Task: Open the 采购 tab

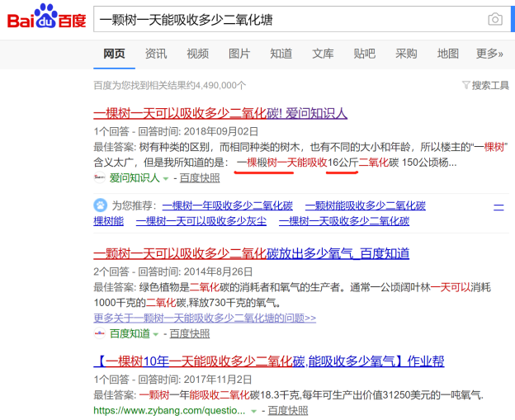Action: click(x=406, y=54)
